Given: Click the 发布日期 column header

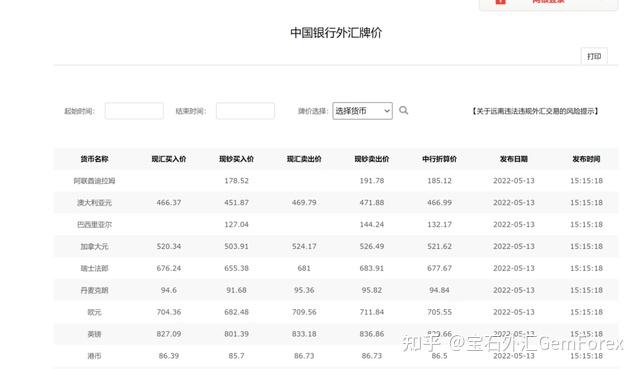Looking at the screenshot, I should point(514,159).
